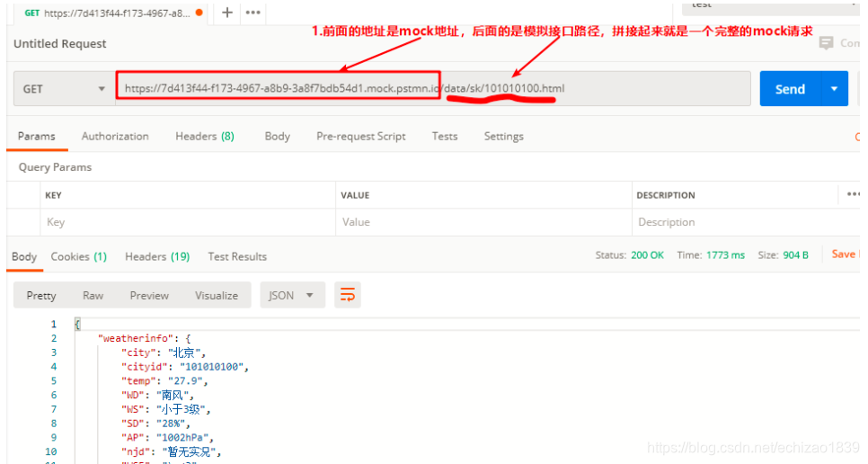The image size is (868, 464).
Task: Open the GET method dropdown
Action: coord(64,89)
